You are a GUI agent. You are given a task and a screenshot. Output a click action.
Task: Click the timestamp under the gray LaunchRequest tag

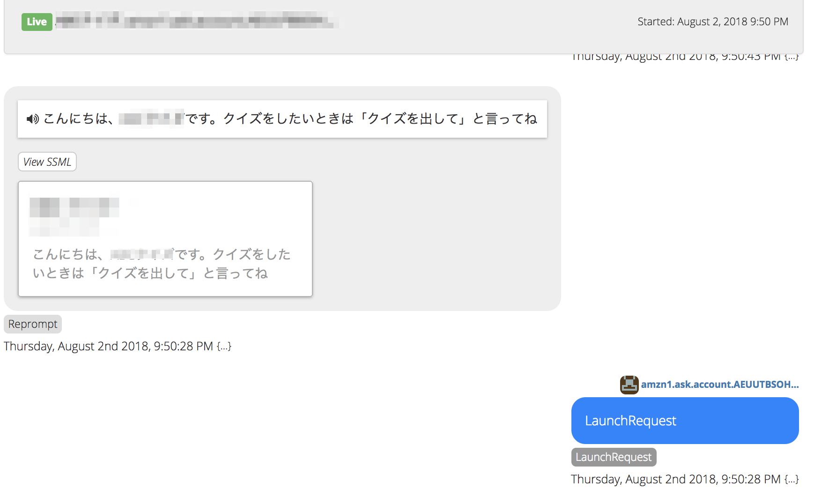pos(675,479)
